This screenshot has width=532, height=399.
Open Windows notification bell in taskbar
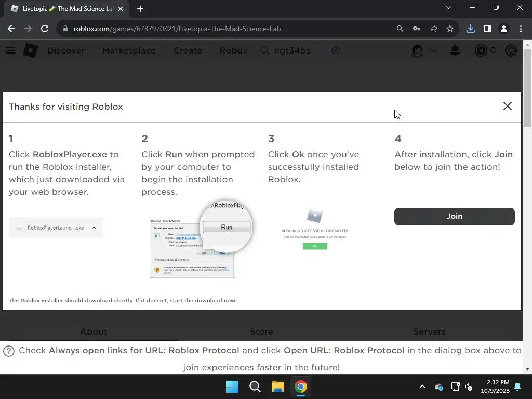518,387
